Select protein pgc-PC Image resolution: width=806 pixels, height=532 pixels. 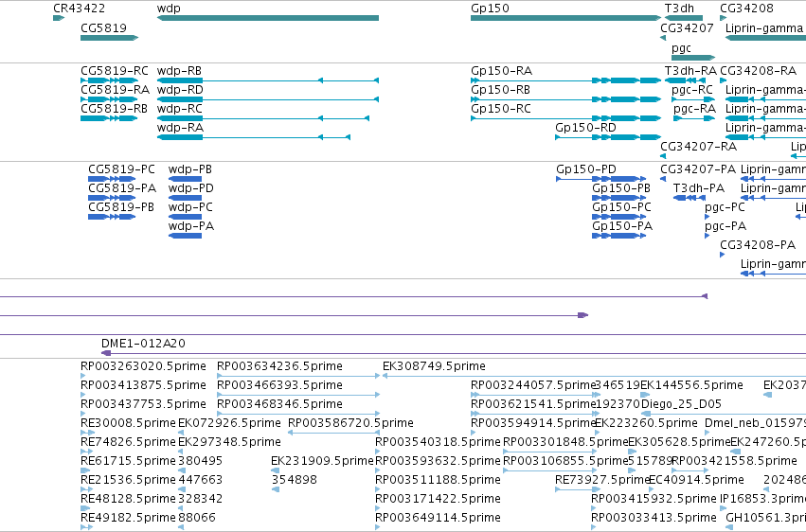tap(707, 217)
